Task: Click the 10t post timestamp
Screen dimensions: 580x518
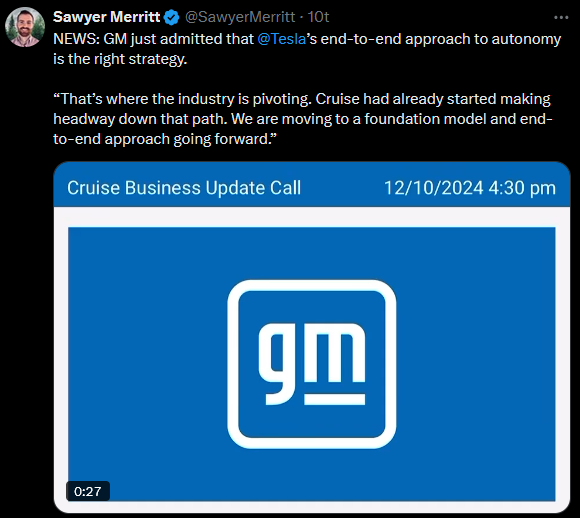Action: coord(318,17)
